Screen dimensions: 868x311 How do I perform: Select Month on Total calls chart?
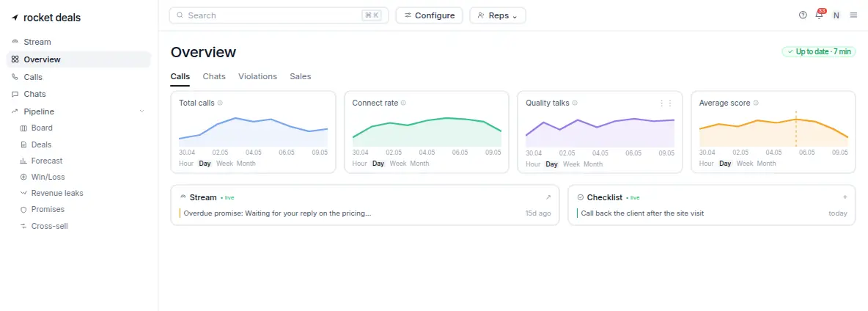click(x=246, y=164)
